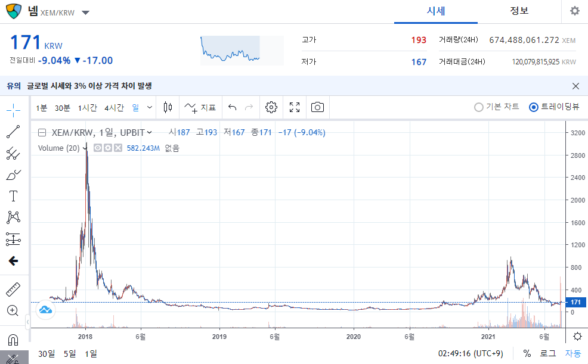The height and width of the screenshot is (364, 588).
Task: Click the black back arrow icon
Action: 13,261
